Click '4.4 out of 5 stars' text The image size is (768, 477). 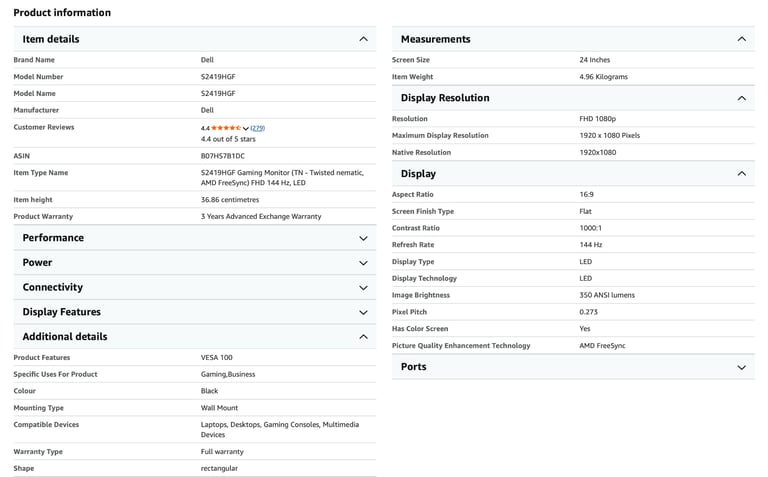(x=228, y=139)
